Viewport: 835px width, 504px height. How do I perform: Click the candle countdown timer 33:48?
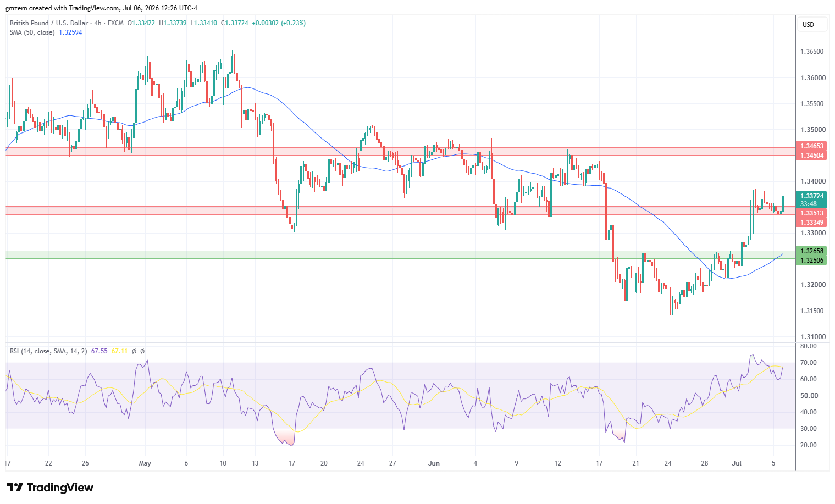point(808,204)
